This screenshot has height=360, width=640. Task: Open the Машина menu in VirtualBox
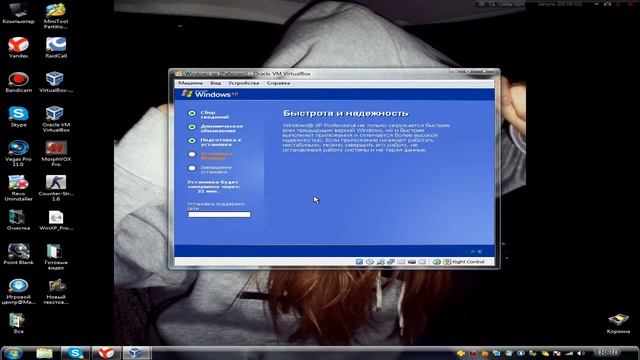(x=190, y=83)
